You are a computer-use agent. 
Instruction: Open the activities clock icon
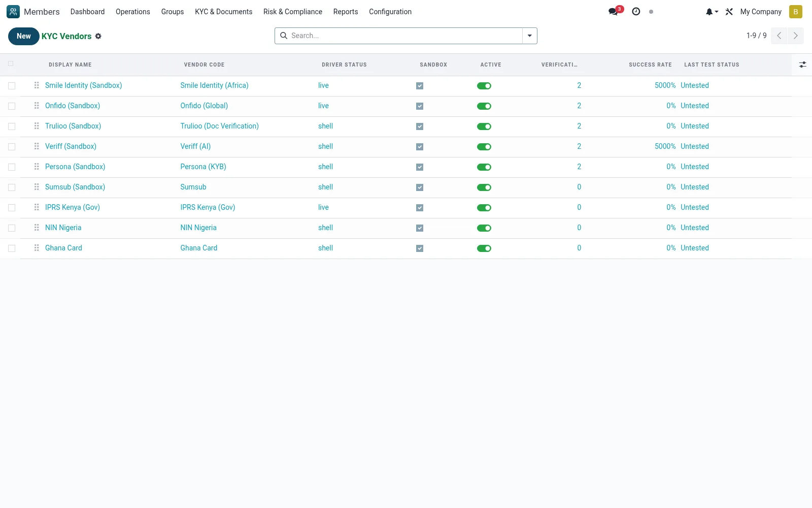636,12
